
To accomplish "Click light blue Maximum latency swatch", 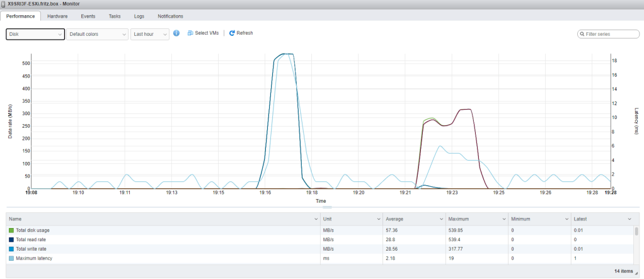I will pyautogui.click(x=11, y=258).
